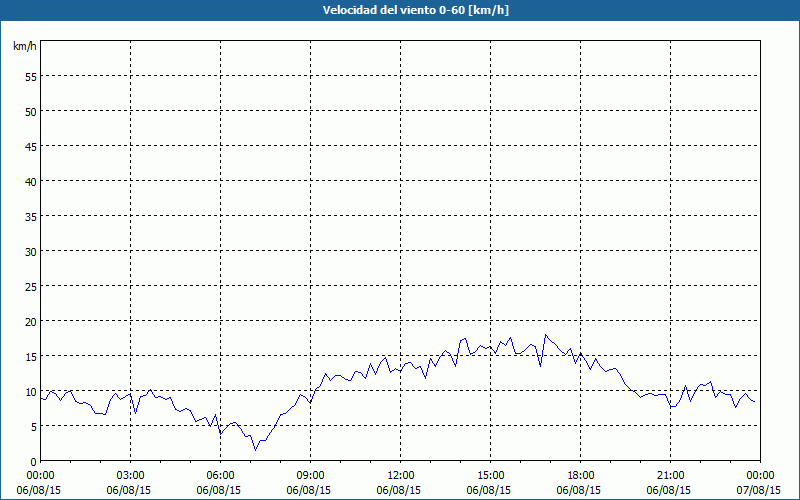Click the 10 label on the vertical axis
The height and width of the screenshot is (500, 800).
click(31, 391)
